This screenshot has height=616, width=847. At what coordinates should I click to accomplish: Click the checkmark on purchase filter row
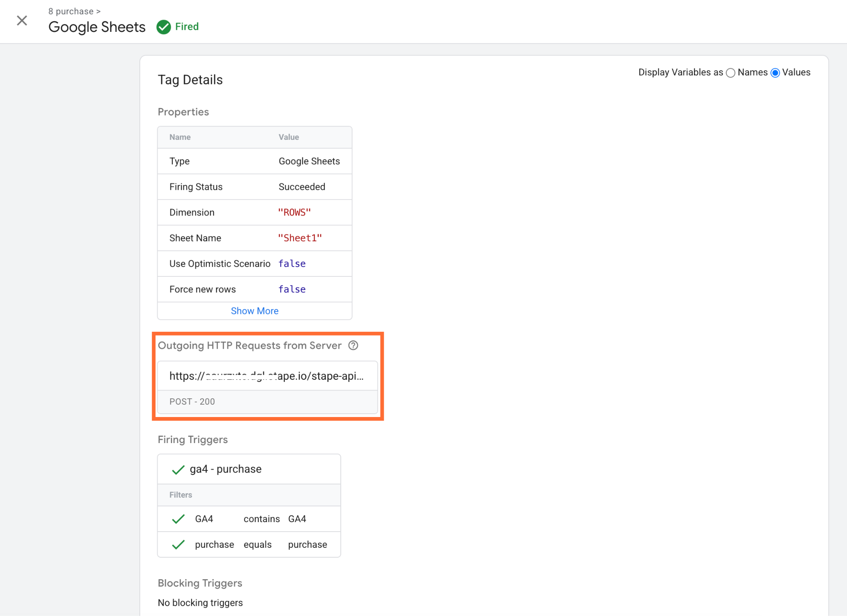pyautogui.click(x=178, y=544)
